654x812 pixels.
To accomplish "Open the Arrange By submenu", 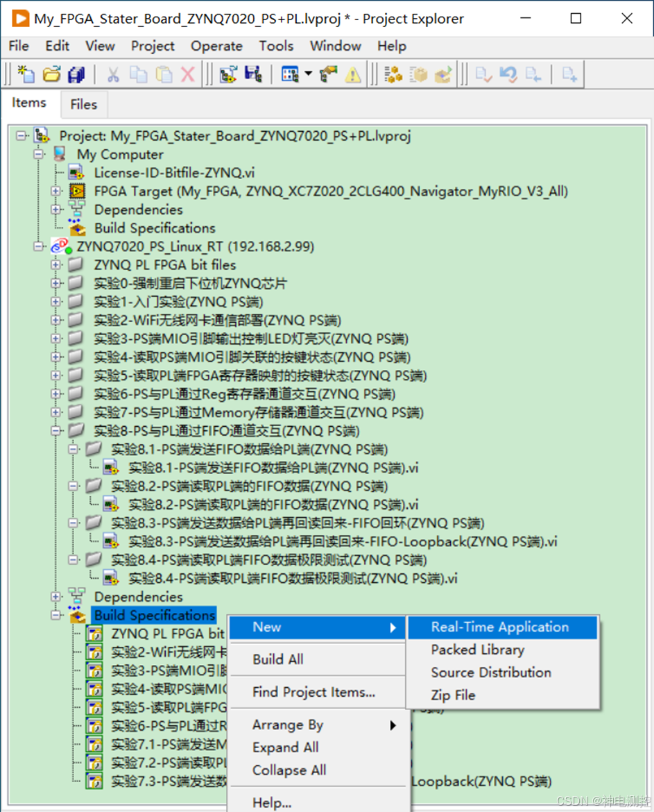I will (x=318, y=725).
